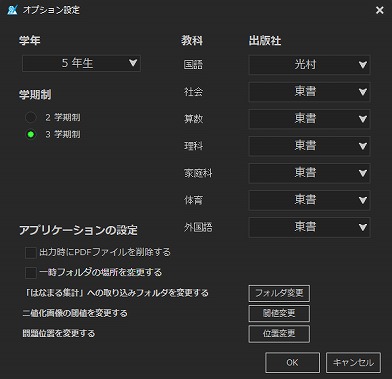
Task: Click the 体育 subject label
Action: (x=193, y=200)
